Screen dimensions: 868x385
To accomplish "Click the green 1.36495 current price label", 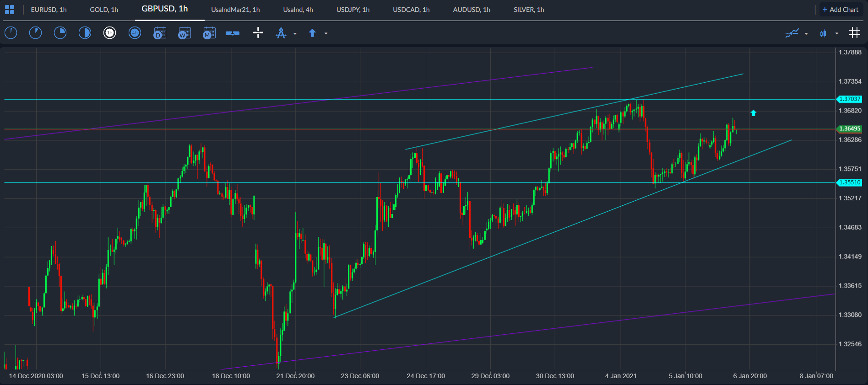I will tap(849, 129).
